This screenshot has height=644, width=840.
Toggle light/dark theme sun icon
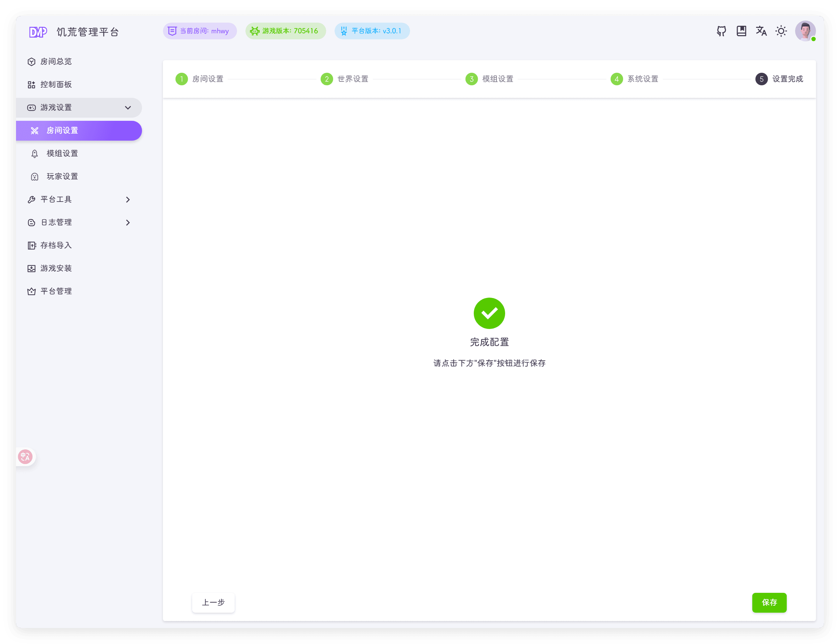tap(781, 31)
